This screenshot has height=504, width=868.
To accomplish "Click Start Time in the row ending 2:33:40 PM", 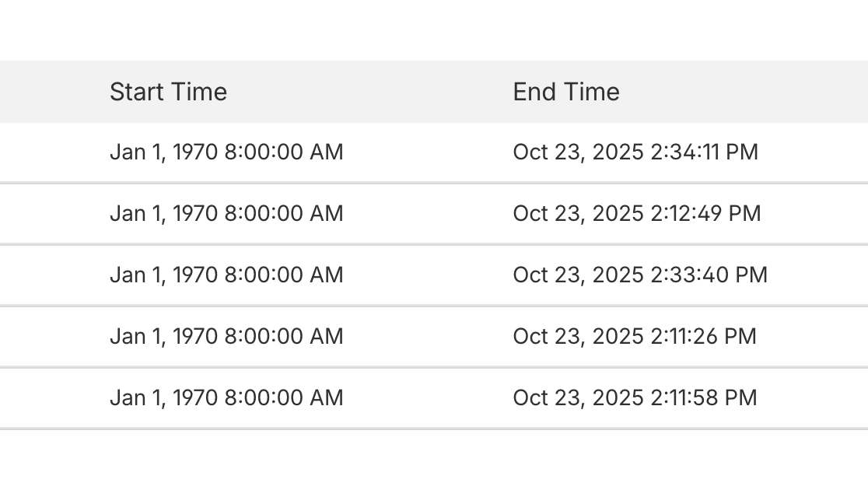I will 226,275.
